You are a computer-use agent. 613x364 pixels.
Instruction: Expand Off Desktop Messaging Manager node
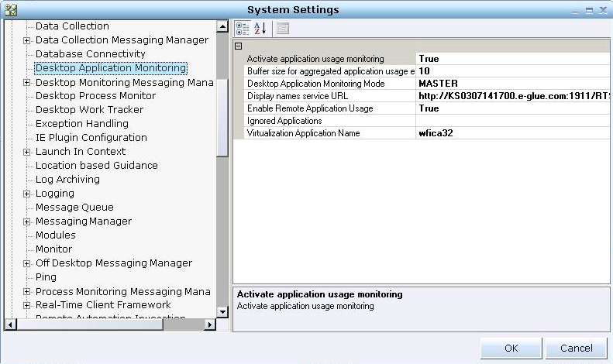pos(27,263)
